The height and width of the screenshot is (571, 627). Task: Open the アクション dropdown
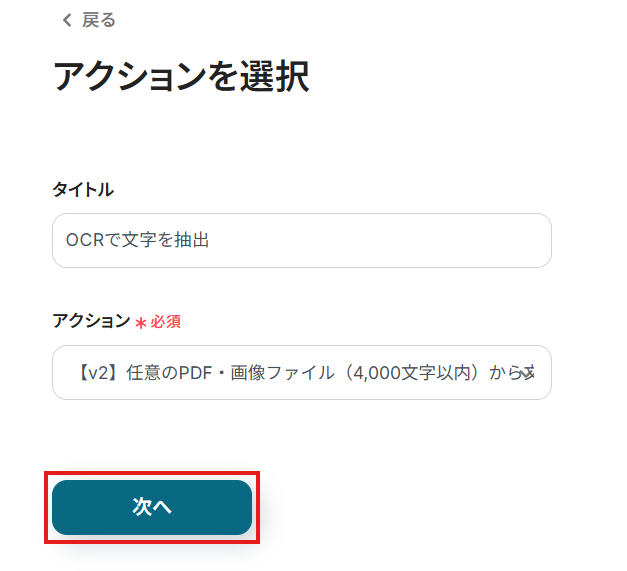301,373
